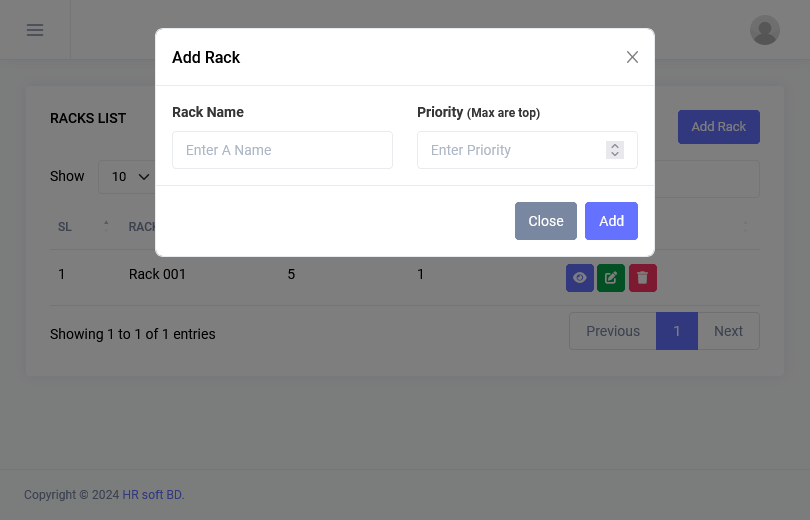Sort by the last table column arrows
Image resolution: width=810 pixels, height=520 pixels.
point(745,227)
